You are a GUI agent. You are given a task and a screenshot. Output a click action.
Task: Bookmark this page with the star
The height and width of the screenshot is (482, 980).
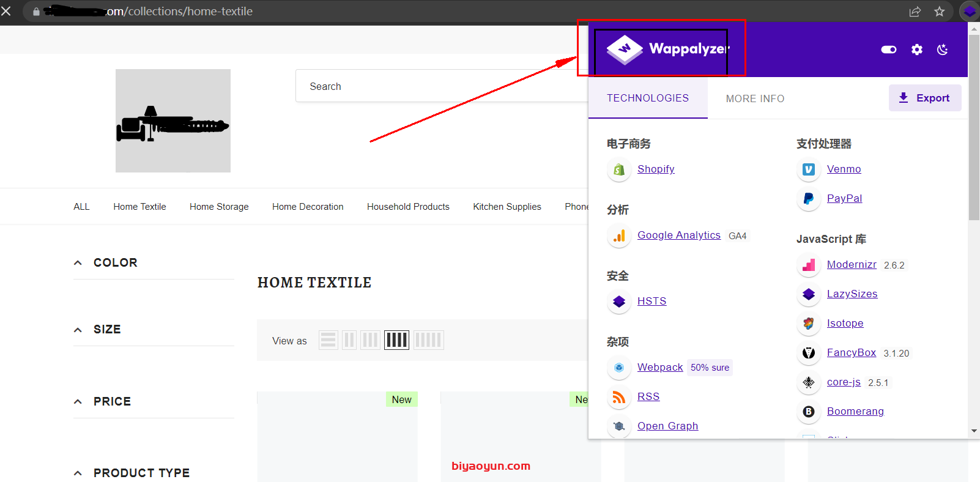(940, 11)
